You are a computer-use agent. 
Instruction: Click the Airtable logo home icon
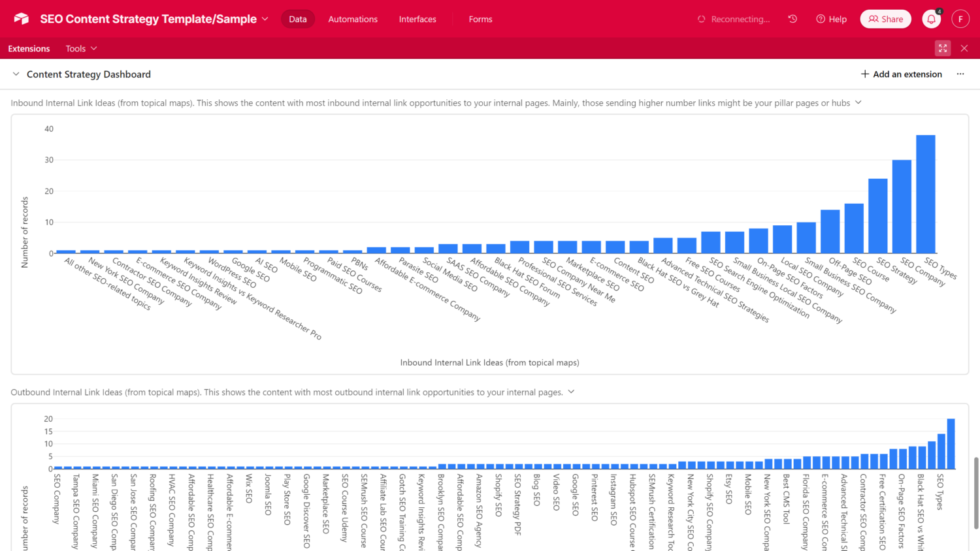pos(22,19)
